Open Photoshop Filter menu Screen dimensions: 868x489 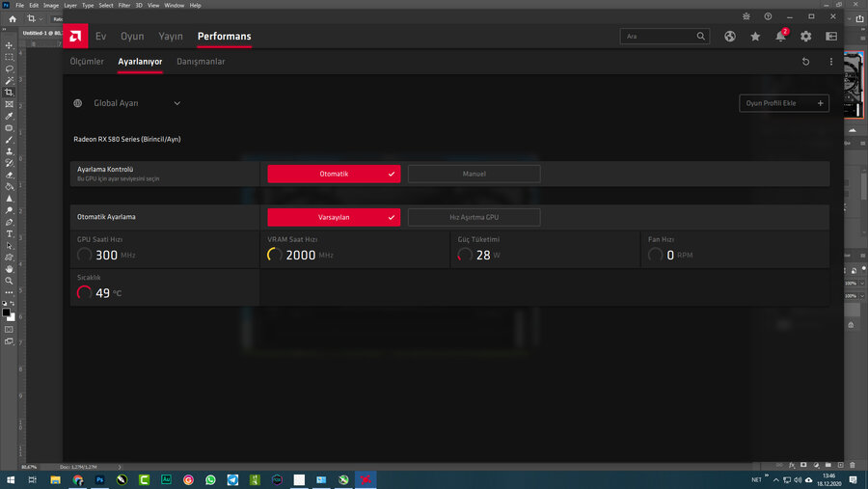pyautogui.click(x=124, y=5)
